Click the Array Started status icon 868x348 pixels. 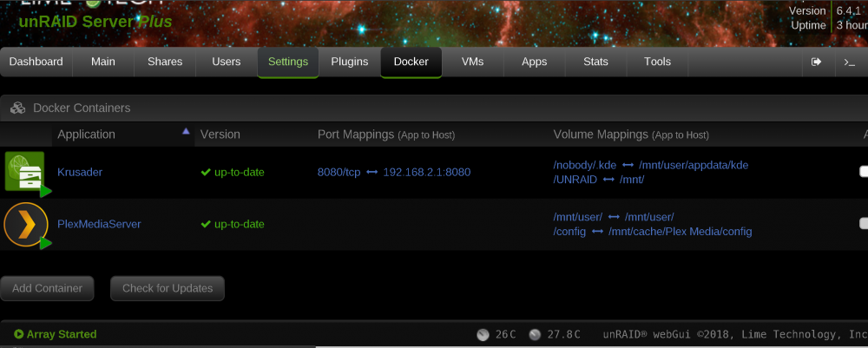pyautogui.click(x=19, y=334)
